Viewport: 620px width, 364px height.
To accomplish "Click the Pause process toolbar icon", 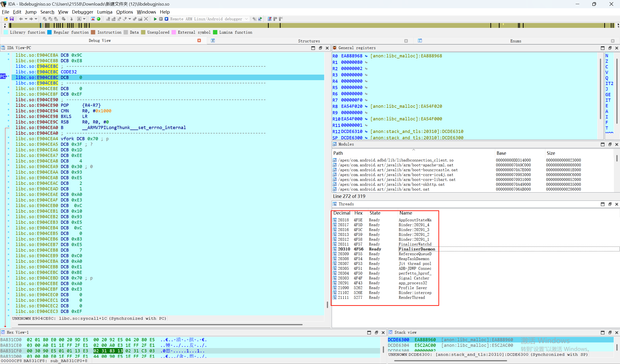I will [161, 19].
